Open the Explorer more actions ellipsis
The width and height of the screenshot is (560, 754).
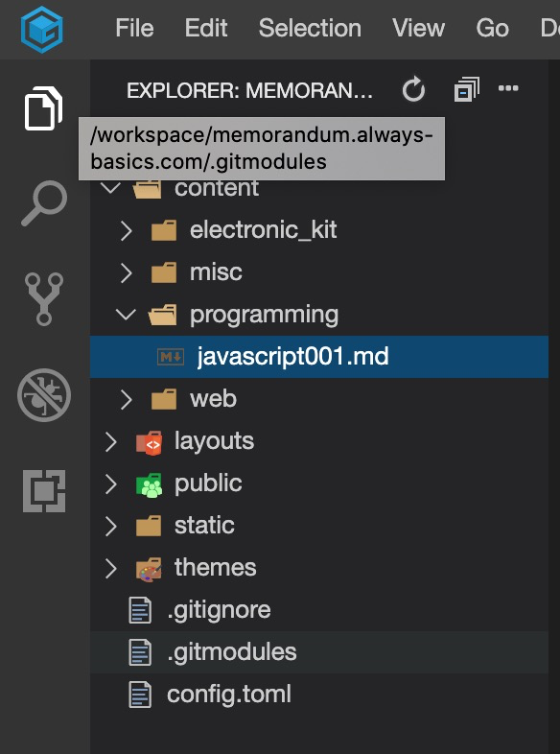point(508,88)
